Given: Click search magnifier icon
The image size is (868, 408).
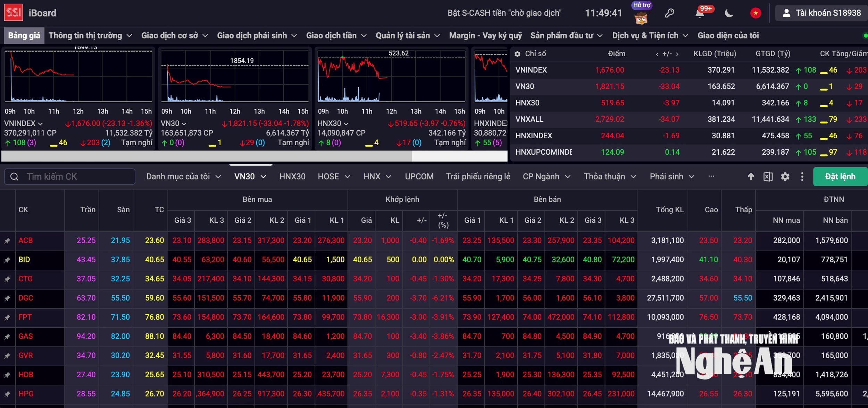Looking at the screenshot, I should pos(14,177).
